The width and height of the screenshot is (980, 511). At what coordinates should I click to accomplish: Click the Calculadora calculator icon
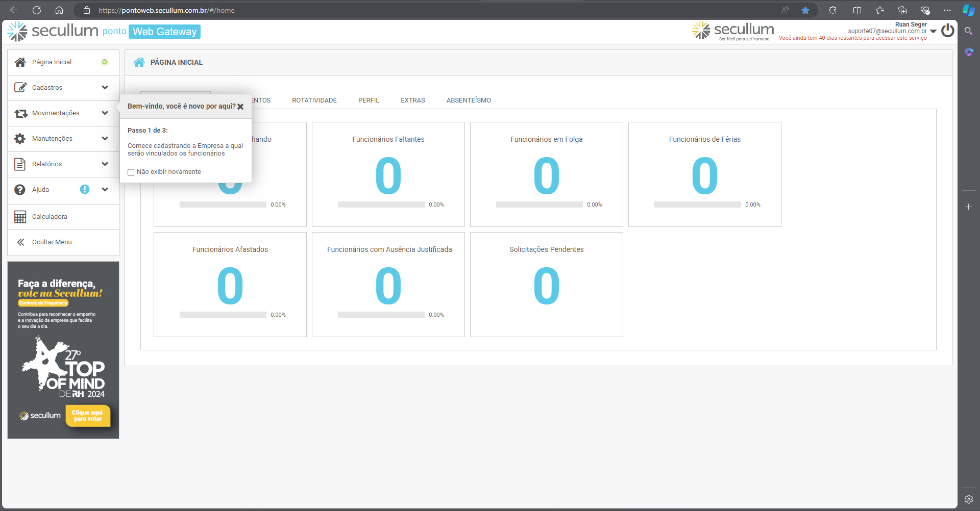tap(20, 217)
